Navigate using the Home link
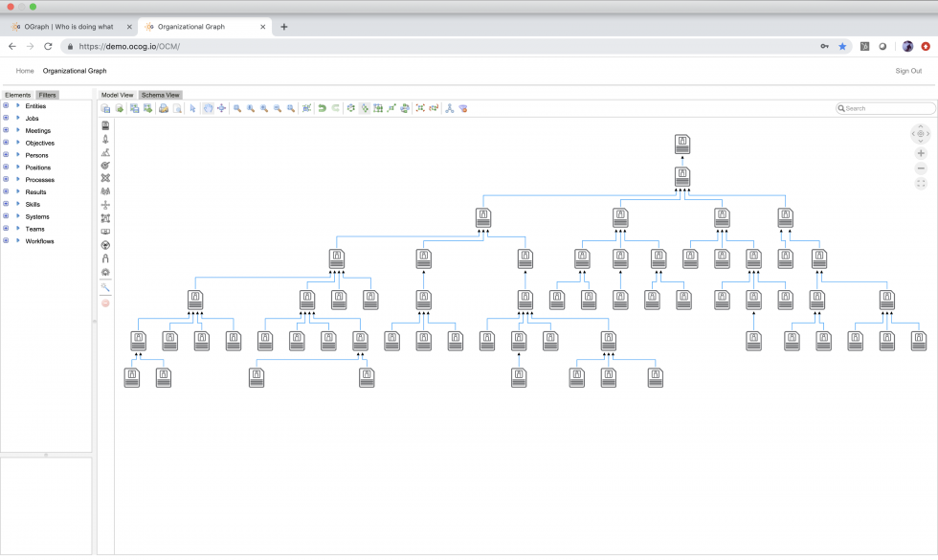Viewport: 938px width, 560px height. [x=24, y=70]
